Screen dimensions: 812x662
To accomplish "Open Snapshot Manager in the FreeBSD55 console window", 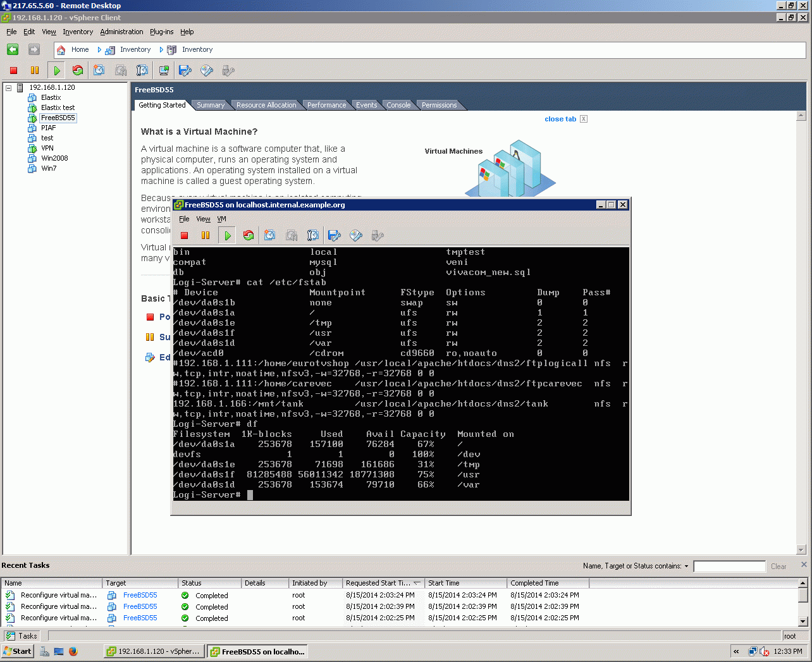I will (x=313, y=236).
